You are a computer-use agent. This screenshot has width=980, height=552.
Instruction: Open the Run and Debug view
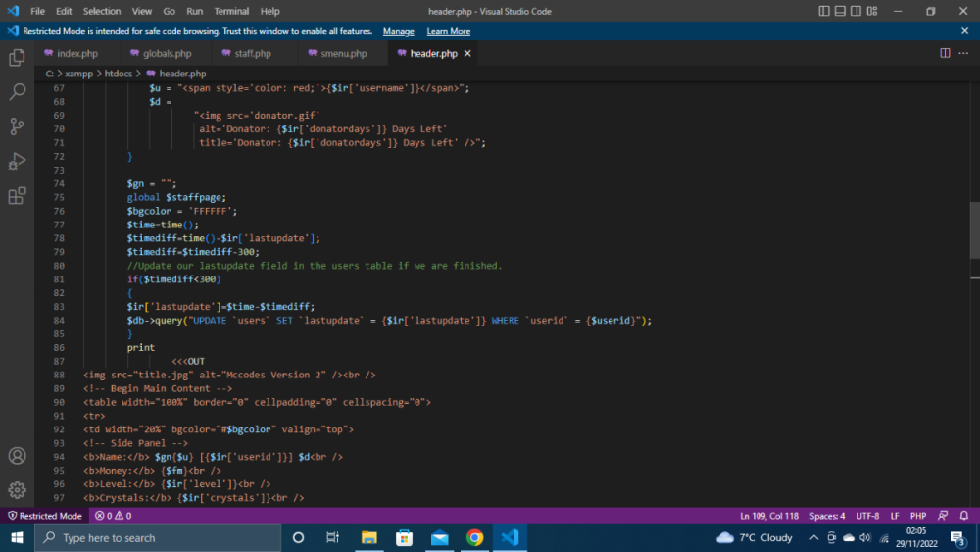coord(17,161)
